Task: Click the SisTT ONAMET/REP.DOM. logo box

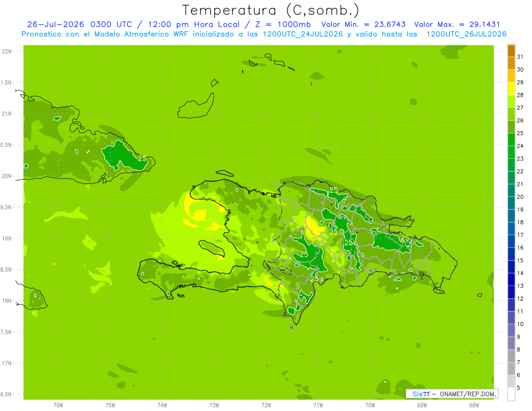Action: point(452,394)
